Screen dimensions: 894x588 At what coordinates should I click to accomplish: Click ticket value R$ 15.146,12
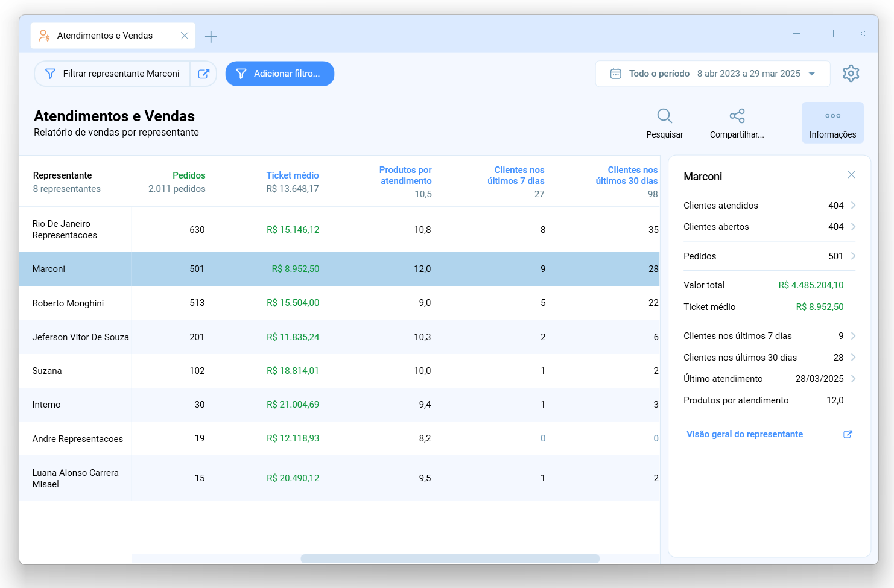click(293, 230)
